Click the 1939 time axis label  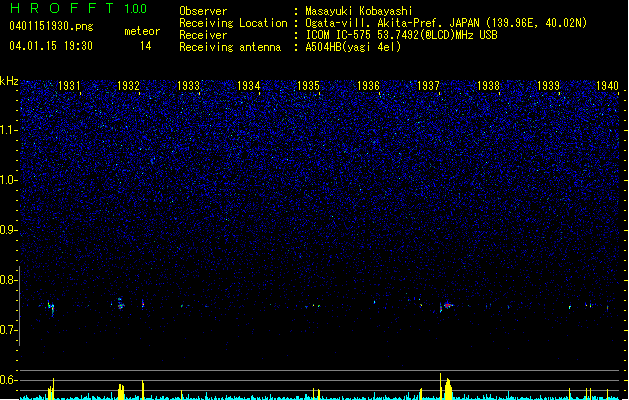(548, 86)
